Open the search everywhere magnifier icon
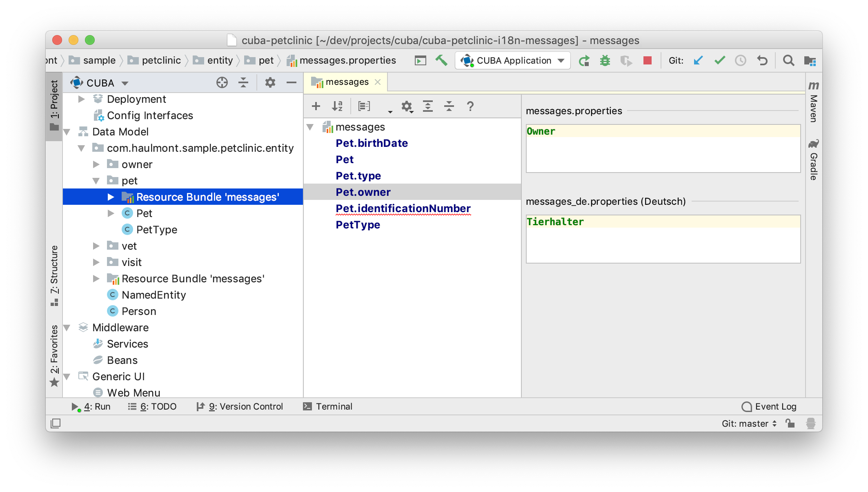868x492 pixels. (x=788, y=61)
